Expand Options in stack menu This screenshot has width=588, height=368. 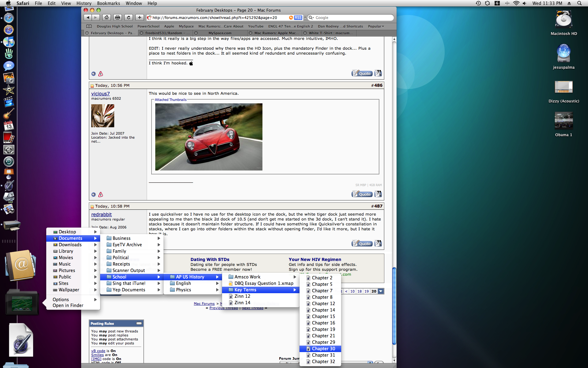(73, 300)
